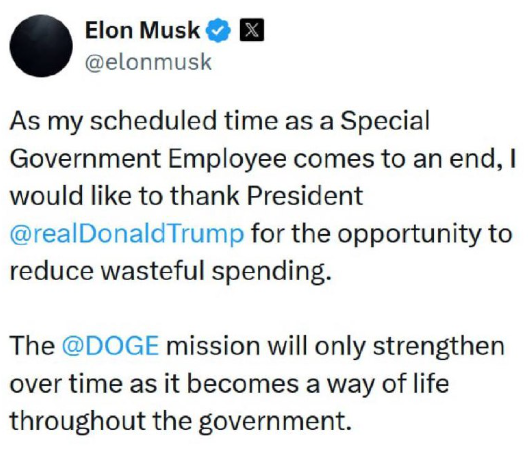
Task: Open the dark circular profile avatar
Action: pyautogui.click(x=41, y=46)
